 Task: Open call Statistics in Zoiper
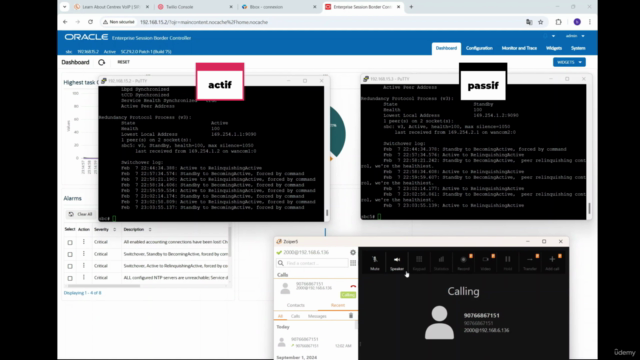tap(441, 263)
